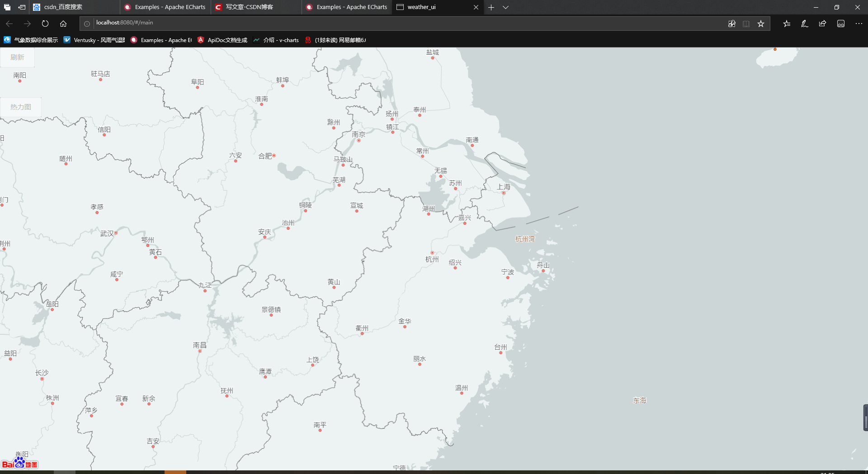Image resolution: width=868 pixels, height=474 pixels.
Task: Click the 南平 city label
Action: (320, 425)
